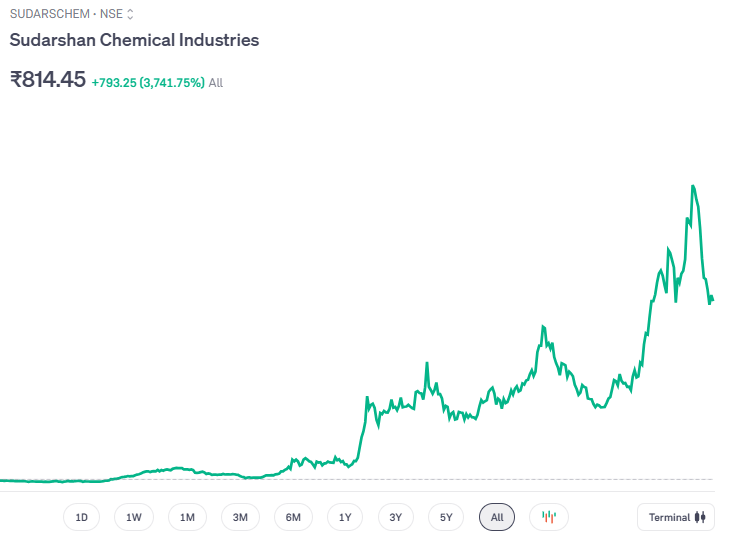Click the Sudarshan Chemical Industries heading
Image resolution: width=735 pixels, height=539 pixels.
(134, 41)
